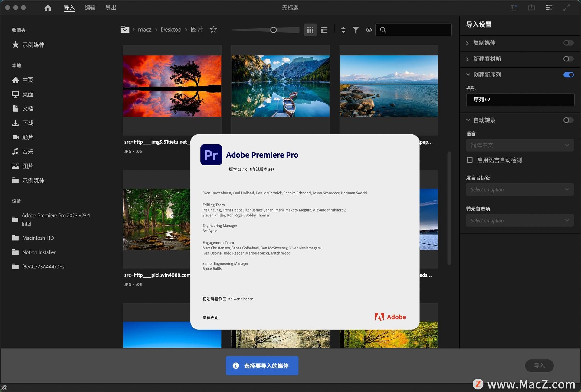Screen dimensions: 581x392
Task: Open the 转录首选项 dropdown
Action: pos(519,220)
